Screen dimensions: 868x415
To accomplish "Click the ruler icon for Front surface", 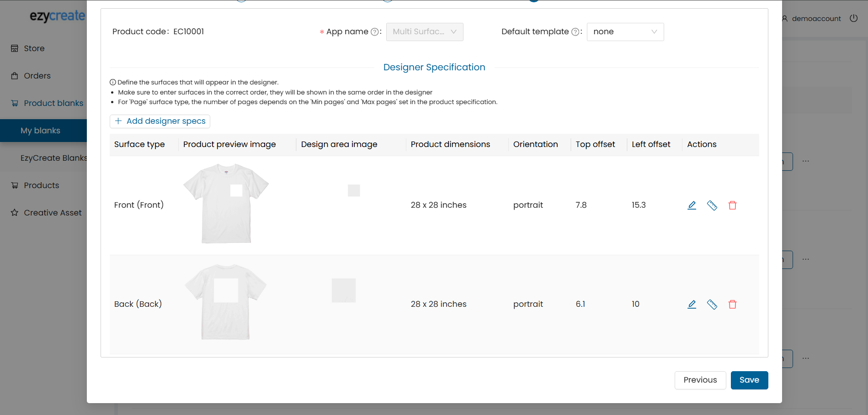I will point(712,205).
